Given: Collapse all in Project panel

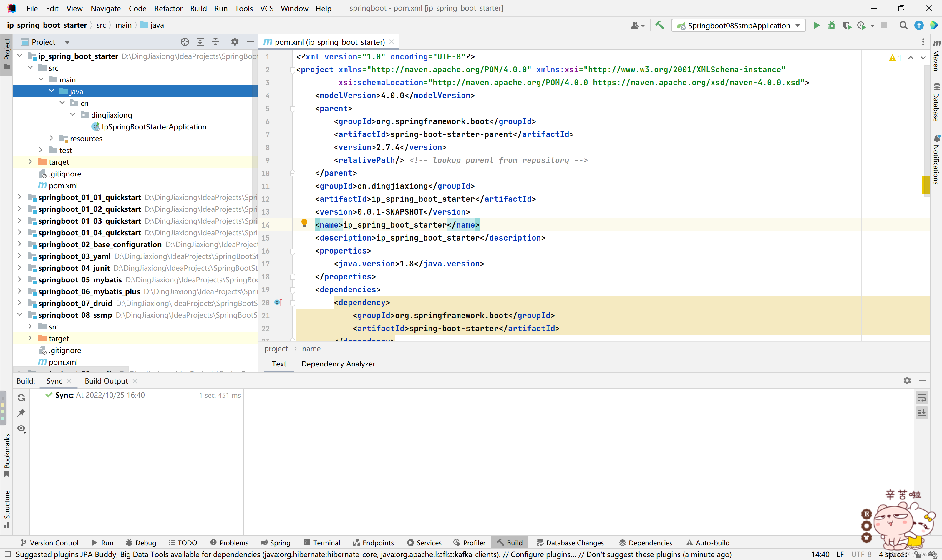Looking at the screenshot, I should point(215,42).
